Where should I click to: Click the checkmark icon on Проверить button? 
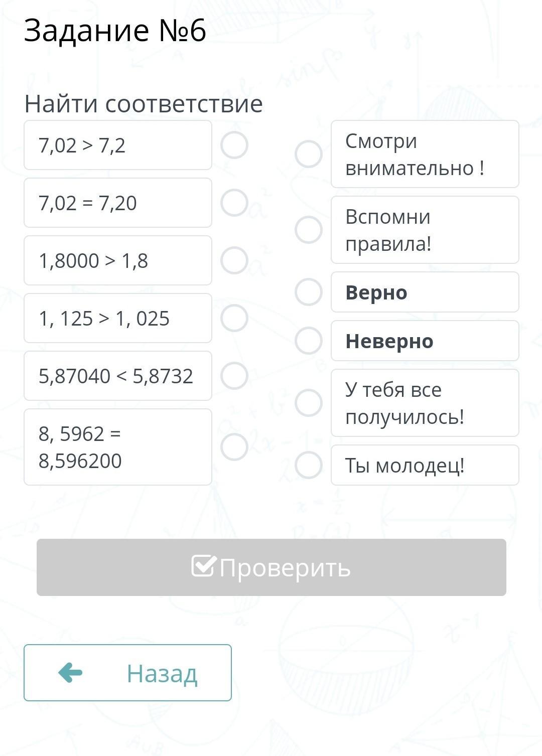204,566
